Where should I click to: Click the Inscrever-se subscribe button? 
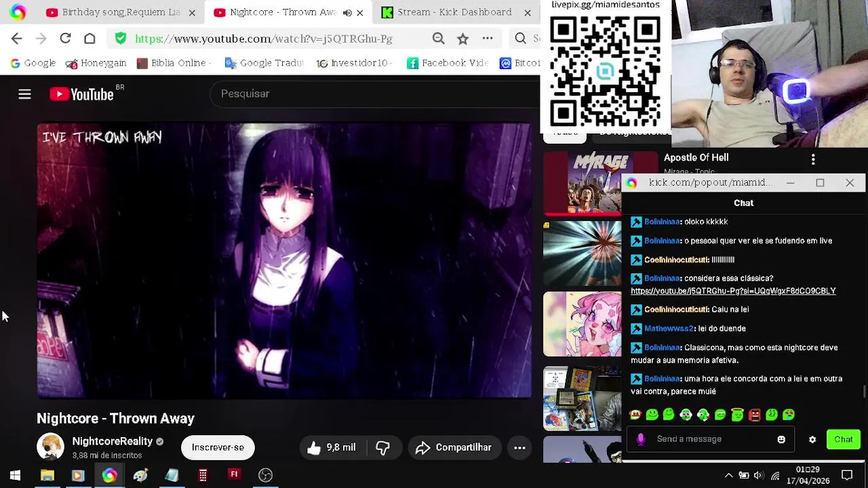coord(218,447)
